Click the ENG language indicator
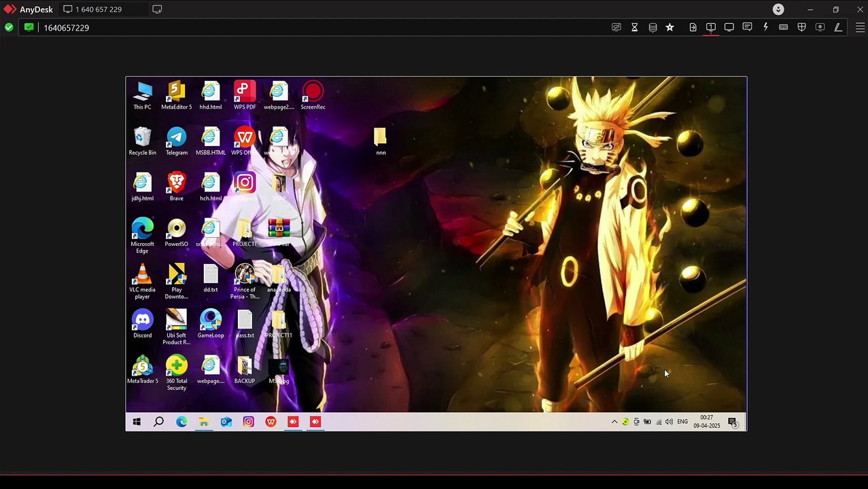The height and width of the screenshot is (489, 868). [x=682, y=422]
